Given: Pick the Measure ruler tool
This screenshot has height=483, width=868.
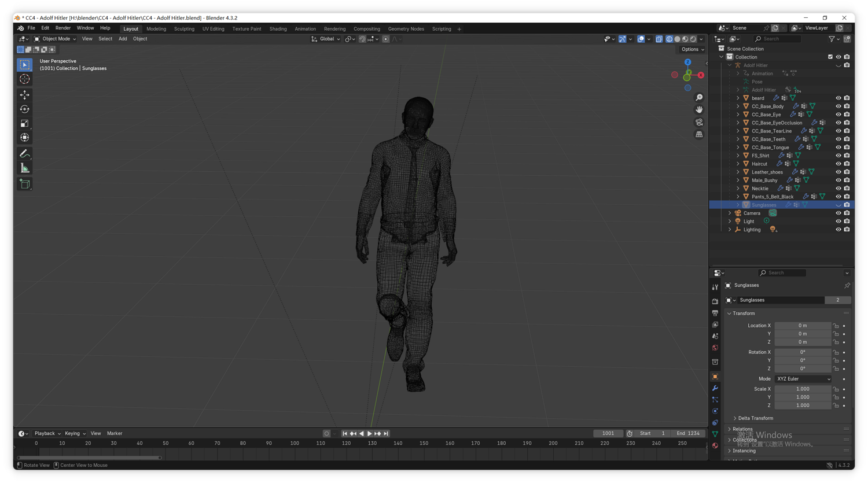Looking at the screenshot, I should tap(24, 168).
